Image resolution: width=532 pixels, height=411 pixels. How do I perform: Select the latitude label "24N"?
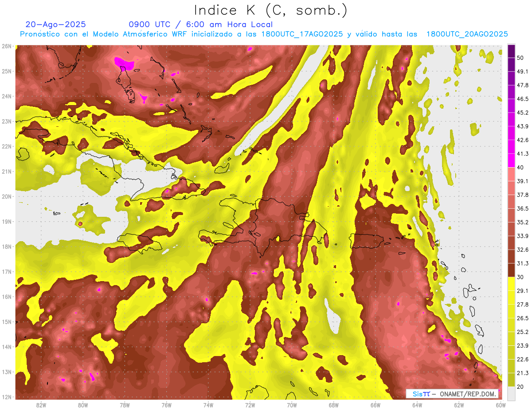click(7, 96)
